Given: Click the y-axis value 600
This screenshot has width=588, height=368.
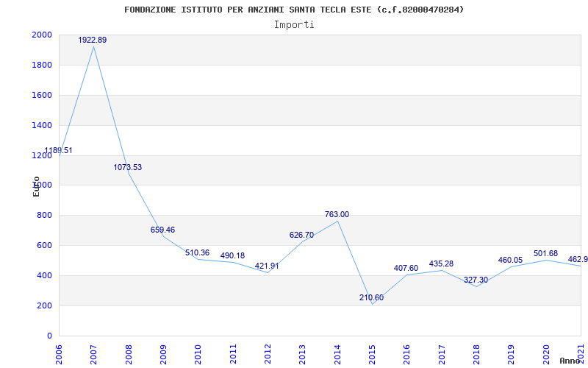Looking at the screenshot, I should click(44, 246).
